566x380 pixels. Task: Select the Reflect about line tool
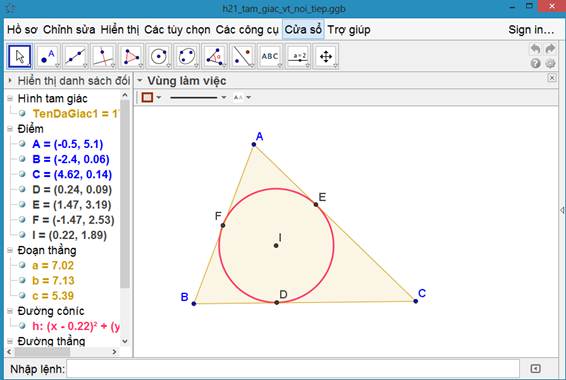click(x=242, y=56)
